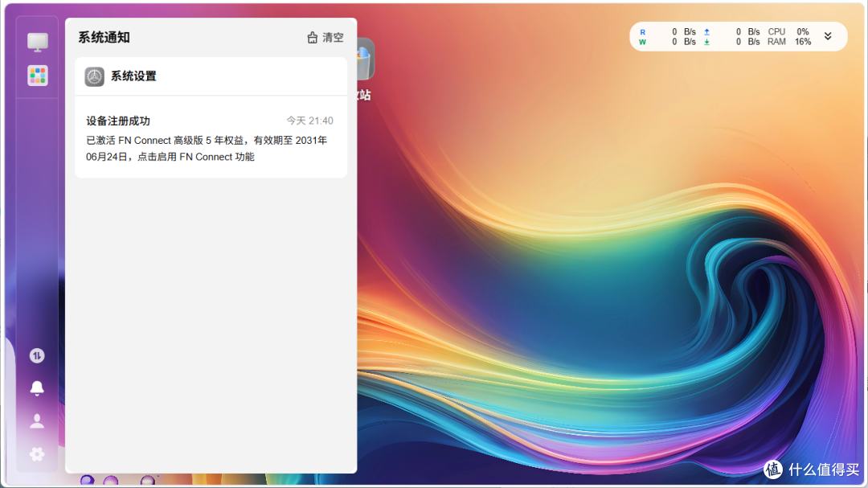The width and height of the screenshot is (868, 488).
Task: Open the user account profile icon
Action: click(37, 421)
